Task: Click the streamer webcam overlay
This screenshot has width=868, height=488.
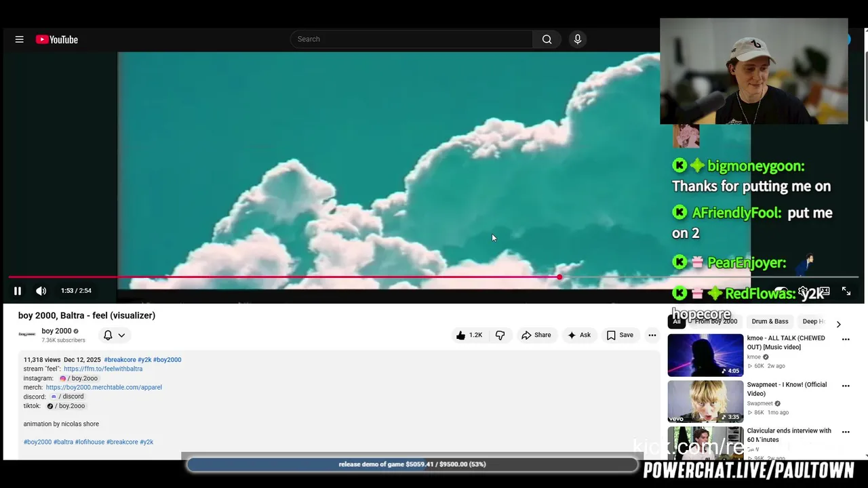Action: [x=754, y=71]
